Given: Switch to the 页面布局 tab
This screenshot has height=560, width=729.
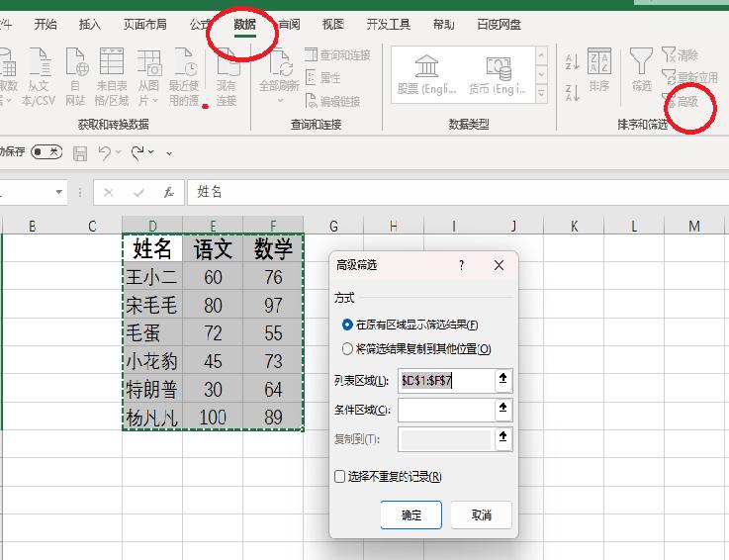Looking at the screenshot, I should tap(144, 24).
